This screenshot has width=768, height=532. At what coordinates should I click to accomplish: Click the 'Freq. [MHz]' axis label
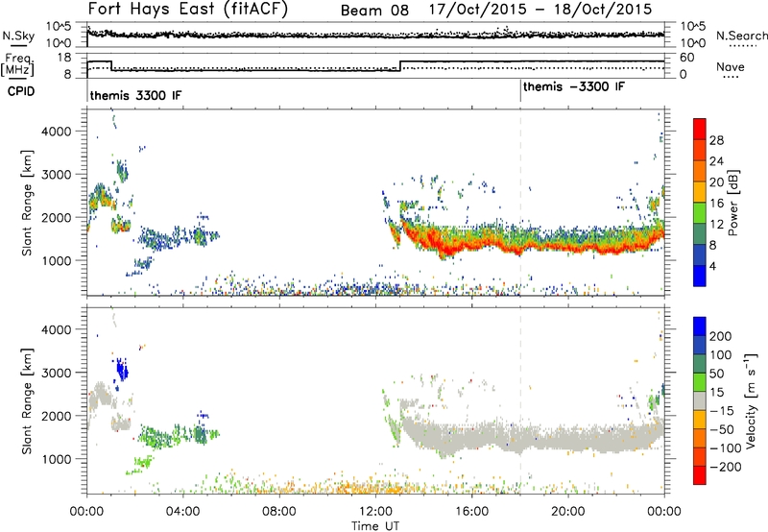(x=17, y=64)
